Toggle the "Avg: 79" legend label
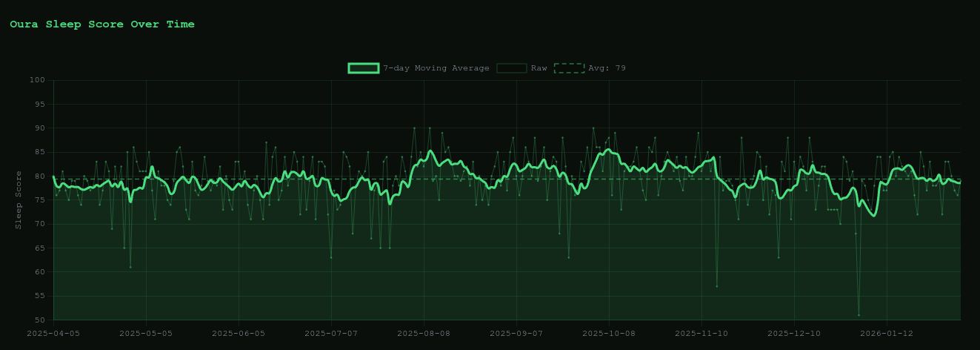This screenshot has width=980, height=350. coord(607,68)
